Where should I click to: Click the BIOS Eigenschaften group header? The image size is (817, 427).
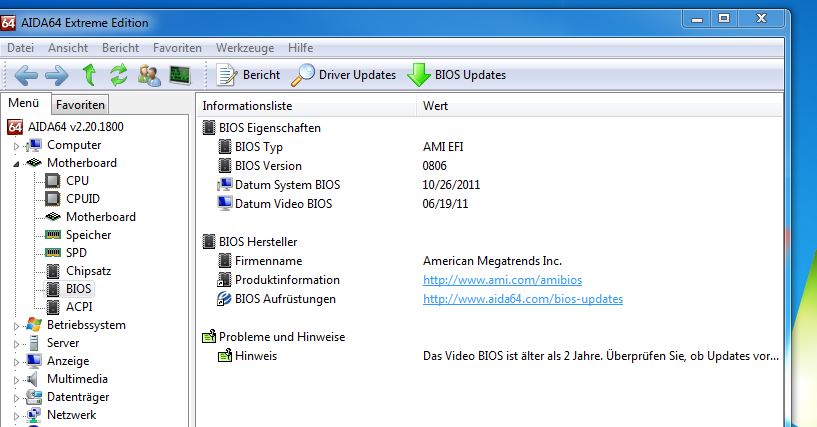point(262,128)
